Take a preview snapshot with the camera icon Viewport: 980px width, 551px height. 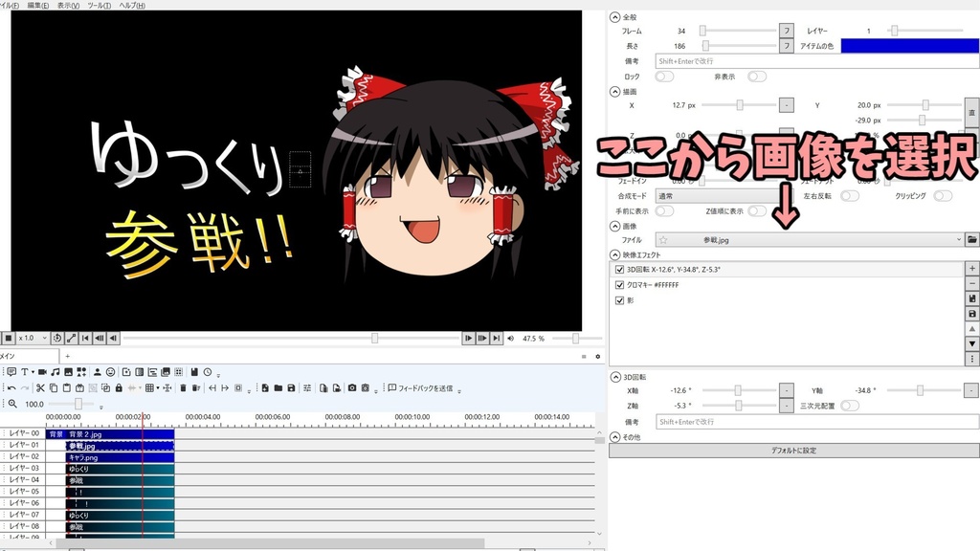click(x=352, y=388)
